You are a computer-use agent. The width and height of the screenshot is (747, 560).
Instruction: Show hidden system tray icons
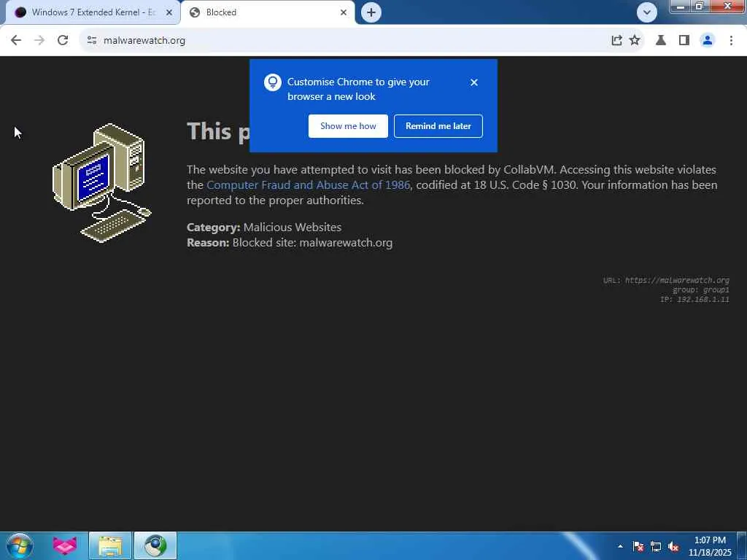coord(620,546)
